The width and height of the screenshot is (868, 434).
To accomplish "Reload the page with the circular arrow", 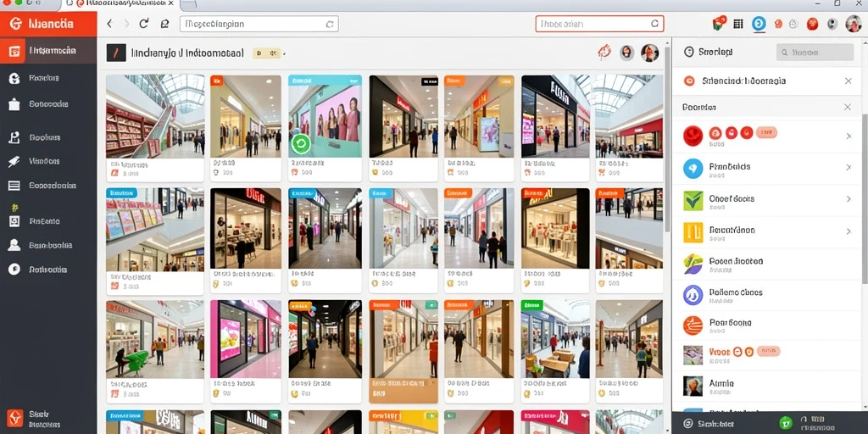I will point(144,24).
